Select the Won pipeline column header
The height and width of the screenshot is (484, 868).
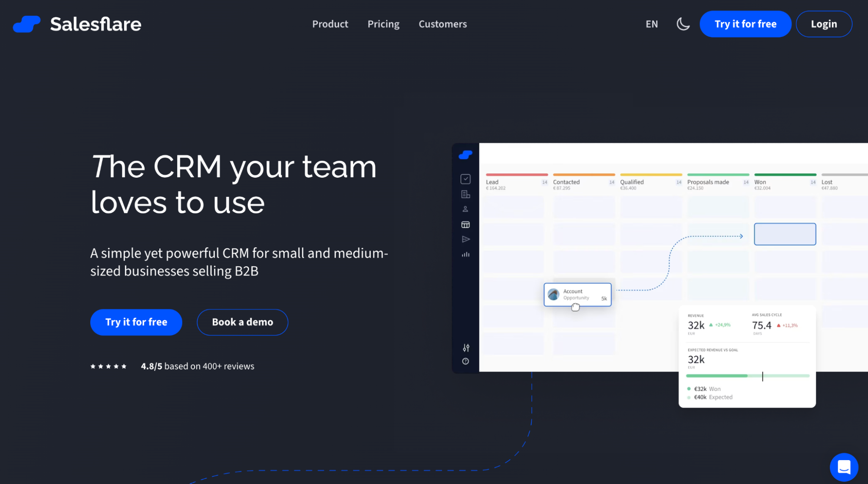[785, 183]
